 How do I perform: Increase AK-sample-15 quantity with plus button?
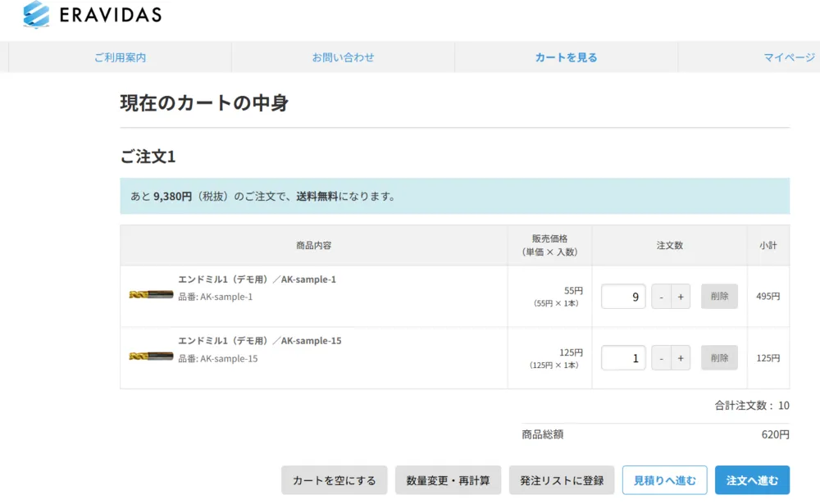[x=681, y=358]
